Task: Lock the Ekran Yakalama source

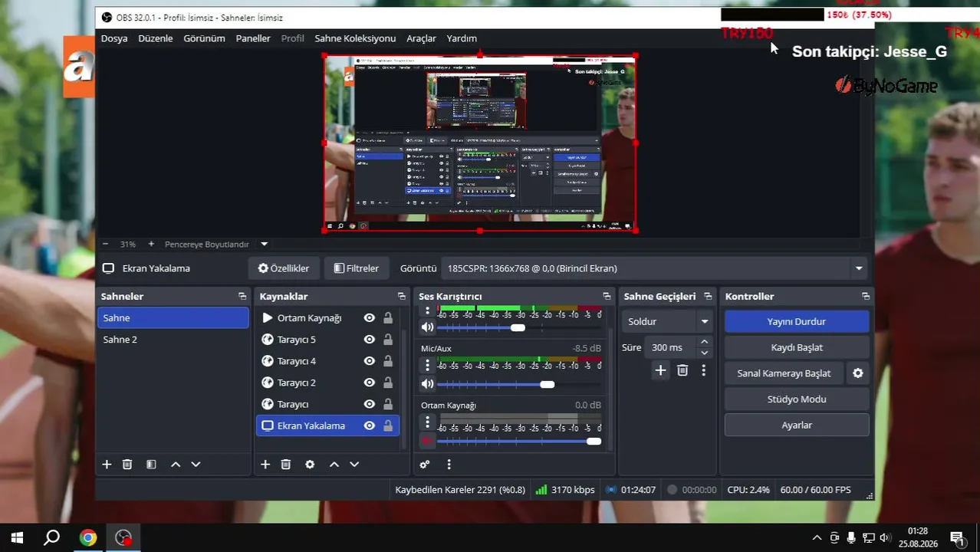Action: 388,426
